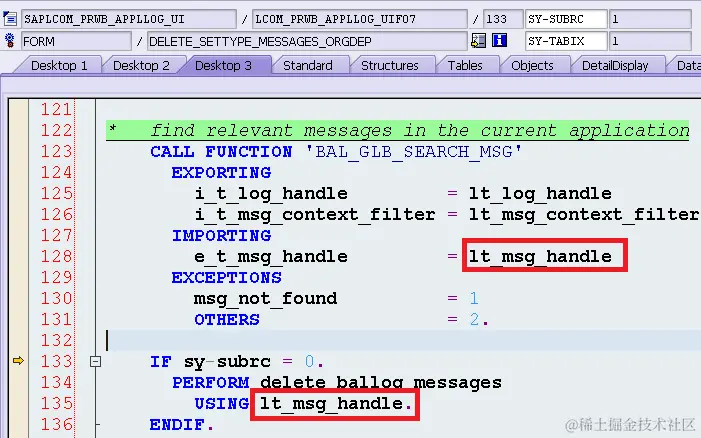Image resolution: width=701 pixels, height=438 pixels.
Task: Click line number 124 in the gutter
Action: 56,172
